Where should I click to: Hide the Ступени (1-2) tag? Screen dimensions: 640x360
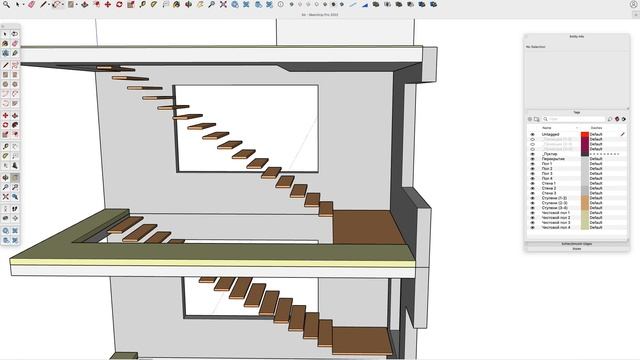pos(532,198)
